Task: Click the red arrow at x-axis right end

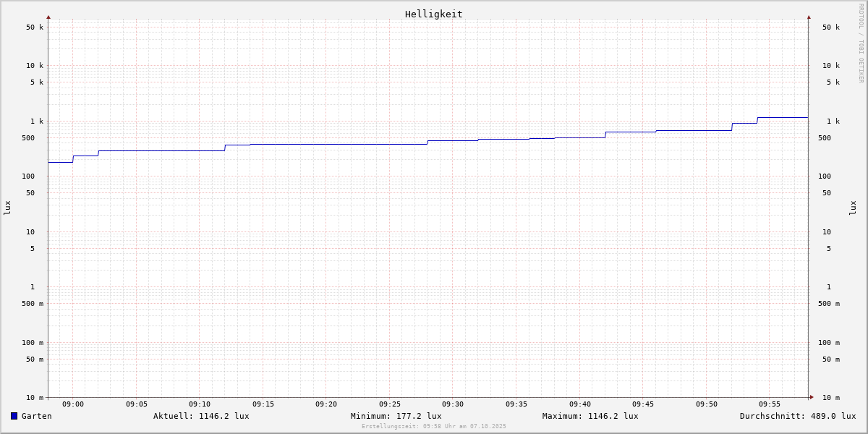Action: point(811,397)
